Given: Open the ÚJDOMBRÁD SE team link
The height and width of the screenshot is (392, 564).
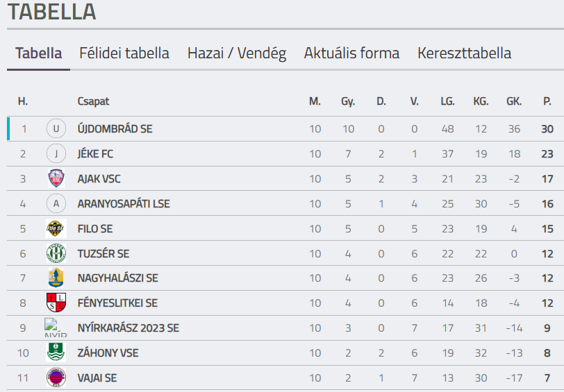Looking at the screenshot, I should pyautogui.click(x=115, y=129).
